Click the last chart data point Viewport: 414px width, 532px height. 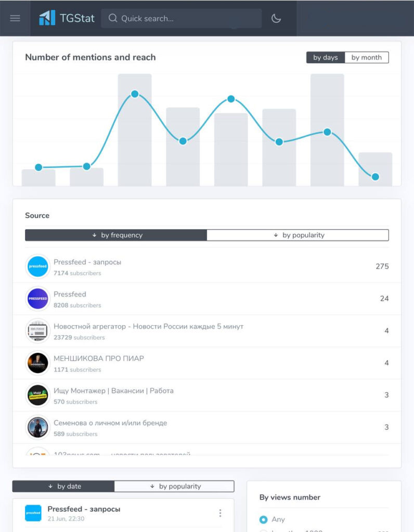376,177
